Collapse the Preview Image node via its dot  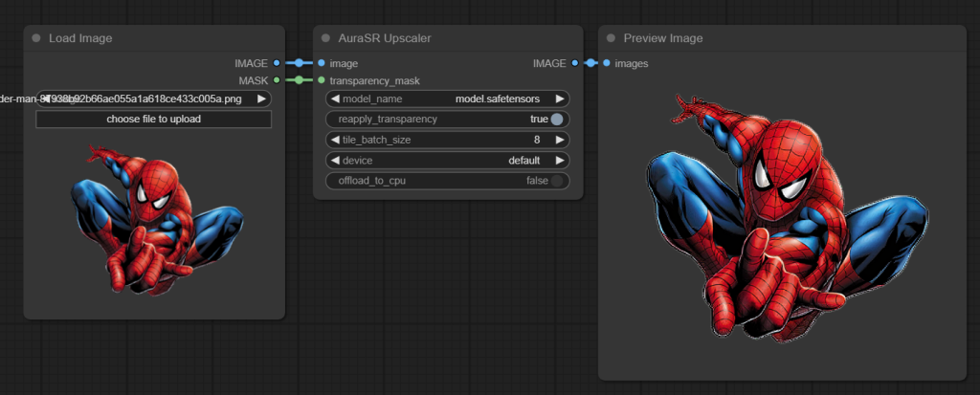click(x=611, y=38)
